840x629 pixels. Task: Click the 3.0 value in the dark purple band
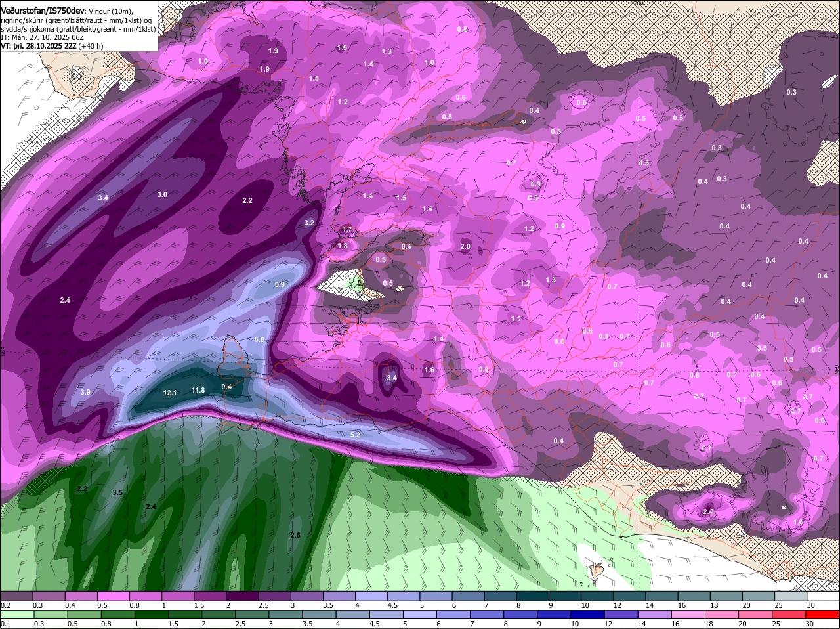[x=162, y=194]
